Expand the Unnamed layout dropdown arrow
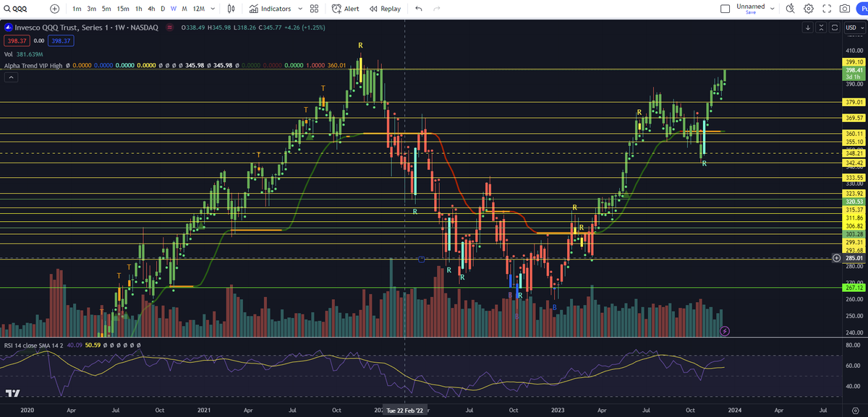 pos(773,9)
